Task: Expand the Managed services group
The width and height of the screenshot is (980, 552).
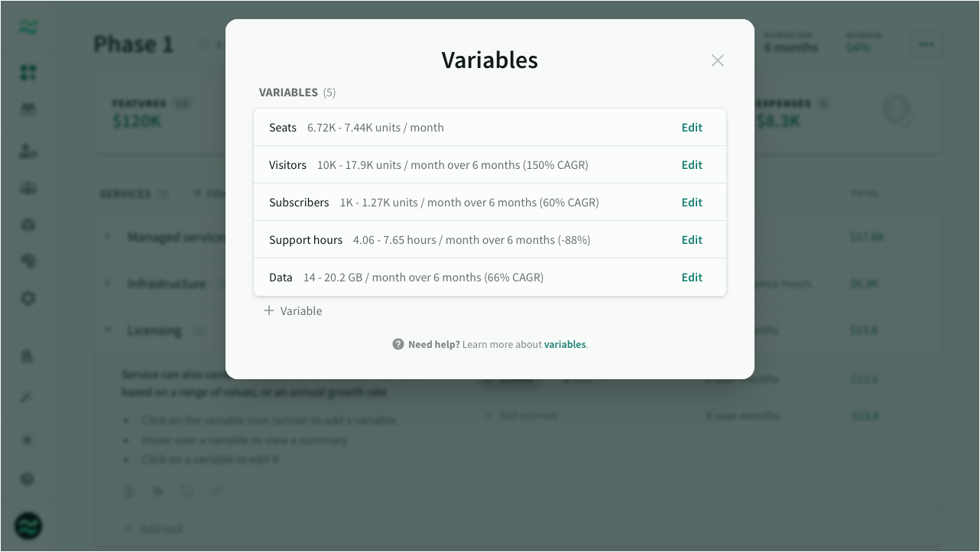Action: [x=108, y=237]
